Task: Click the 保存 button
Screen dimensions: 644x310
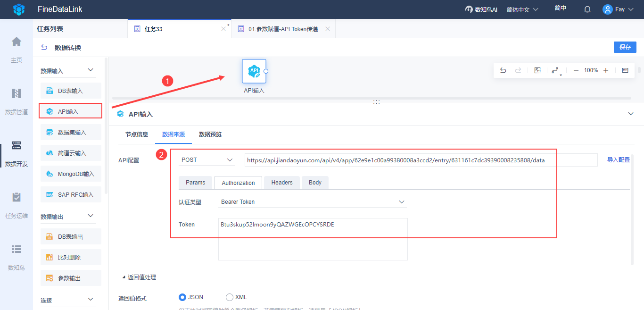Action: point(625,47)
